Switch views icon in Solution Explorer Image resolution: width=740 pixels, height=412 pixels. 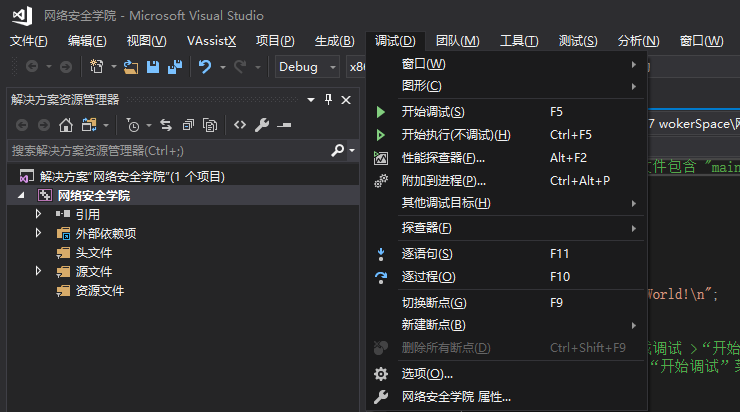click(89, 125)
